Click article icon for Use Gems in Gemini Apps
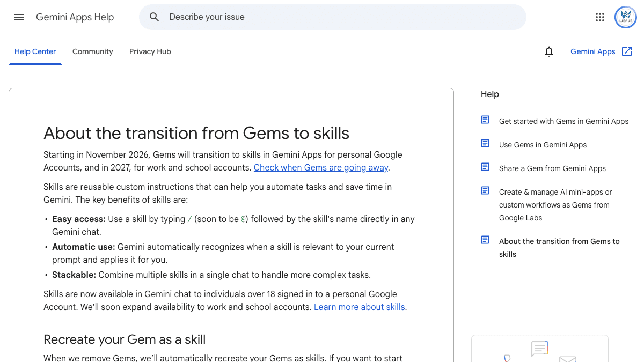644x362 pixels. pyautogui.click(x=485, y=144)
